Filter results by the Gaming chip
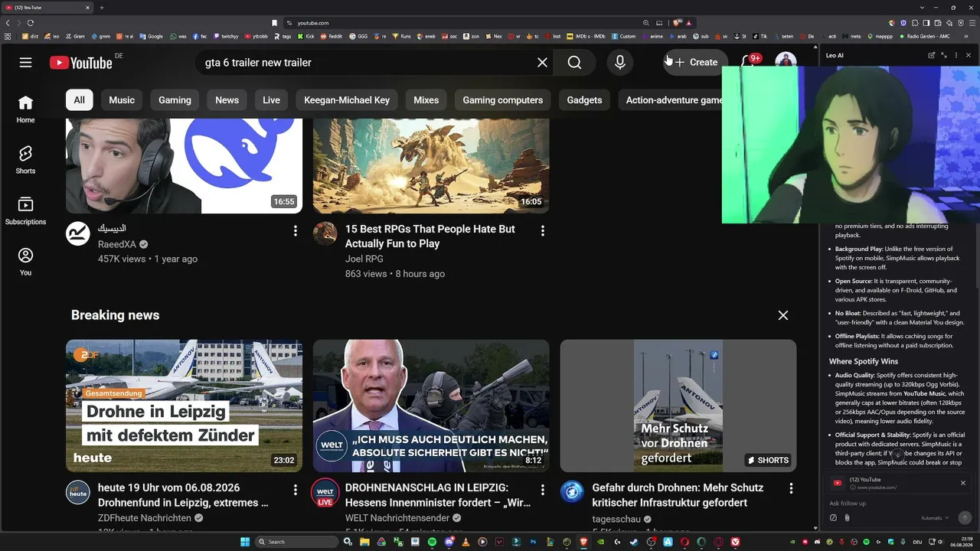The width and height of the screenshot is (980, 551). pos(175,100)
